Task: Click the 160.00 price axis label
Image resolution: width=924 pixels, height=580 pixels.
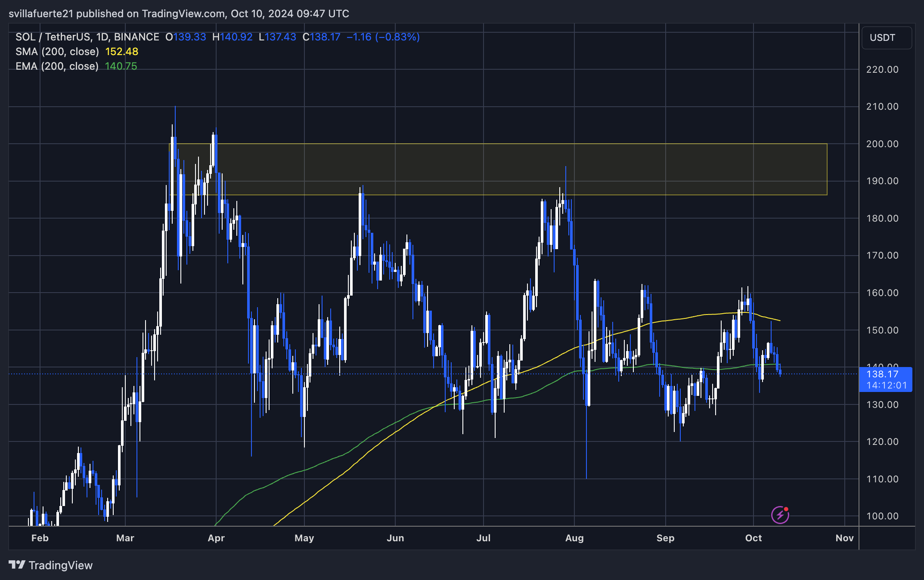Action: click(882, 293)
